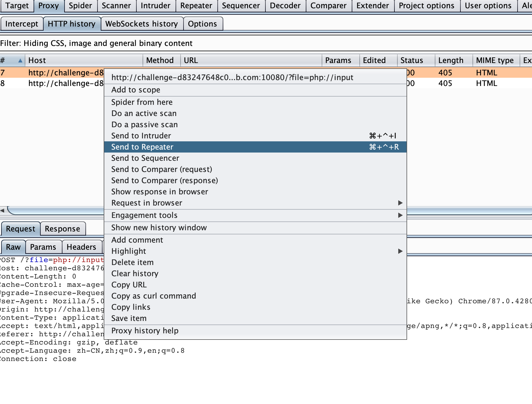Choose Clear history

tap(255, 274)
